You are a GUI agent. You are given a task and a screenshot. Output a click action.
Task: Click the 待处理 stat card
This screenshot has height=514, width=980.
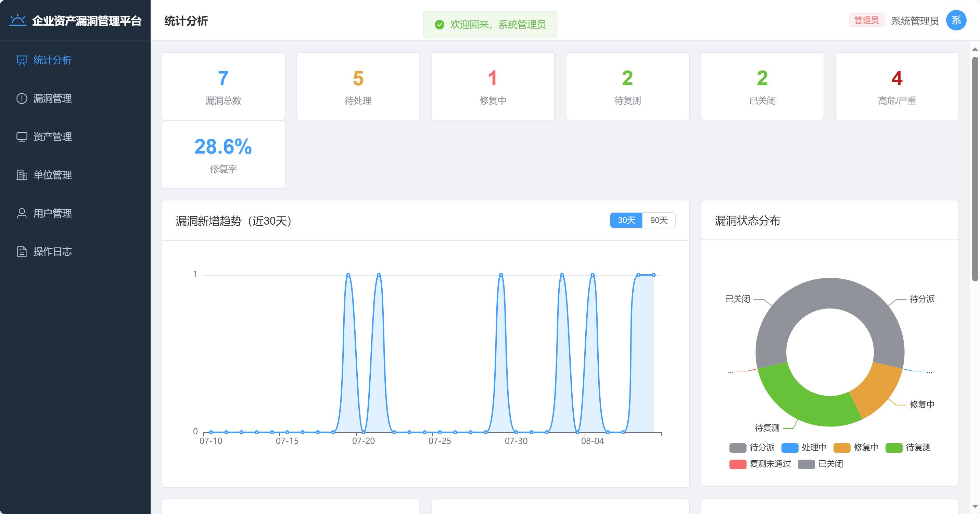pos(358,86)
